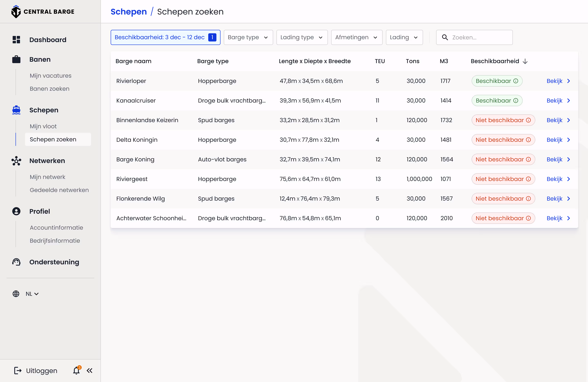The height and width of the screenshot is (382, 588).
Task: Click the Zoeken search input field
Action: 474,37
